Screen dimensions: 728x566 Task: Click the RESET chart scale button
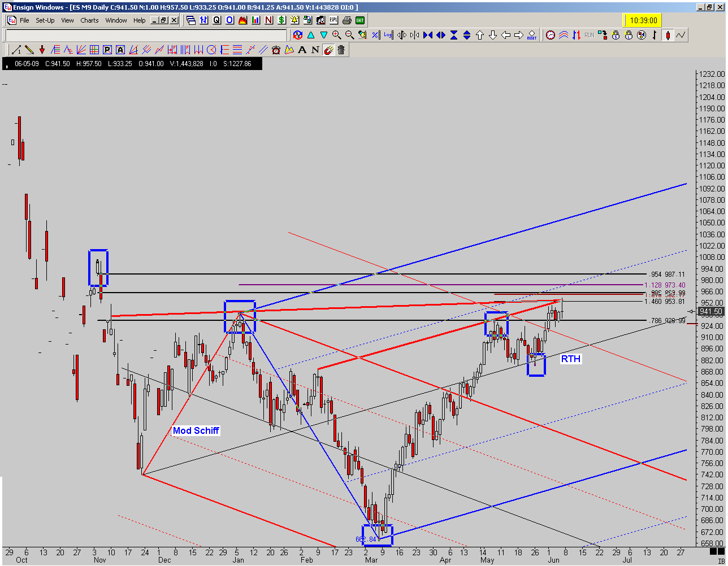coord(532,35)
